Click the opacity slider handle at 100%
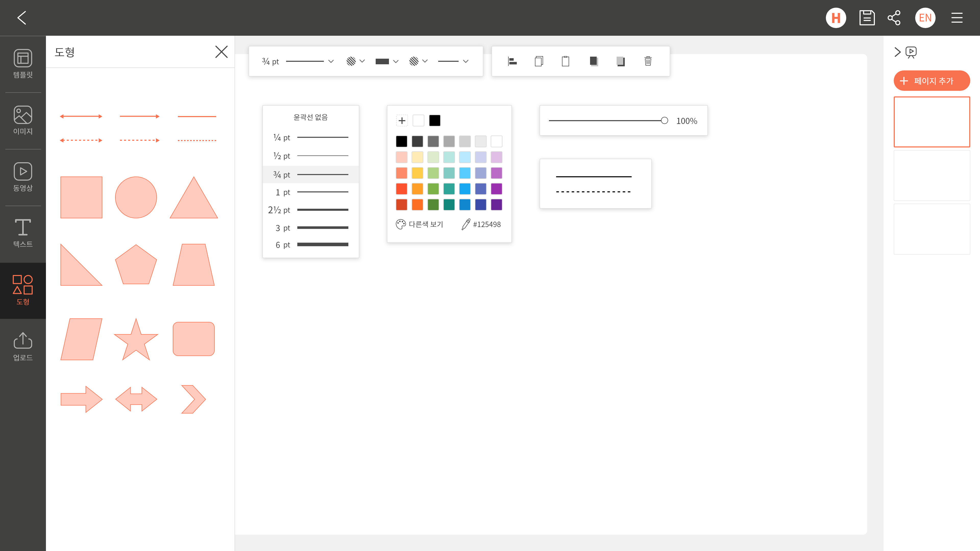The image size is (980, 551). tap(664, 121)
